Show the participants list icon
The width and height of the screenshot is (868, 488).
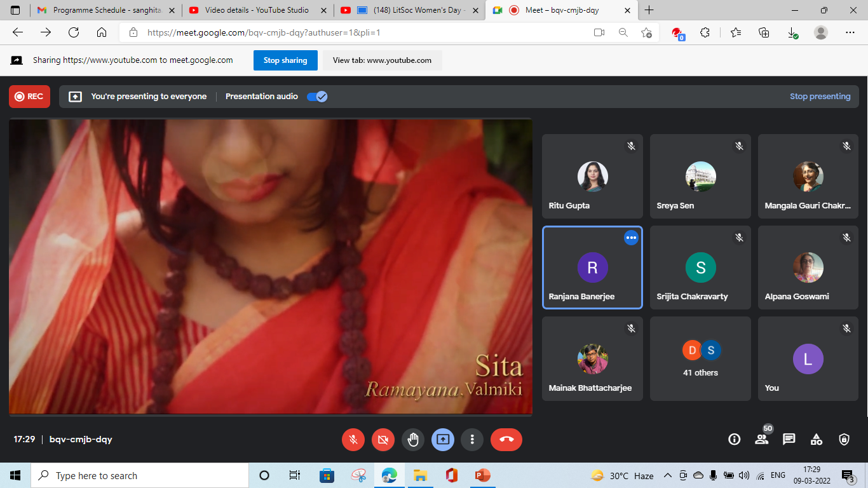coord(761,439)
